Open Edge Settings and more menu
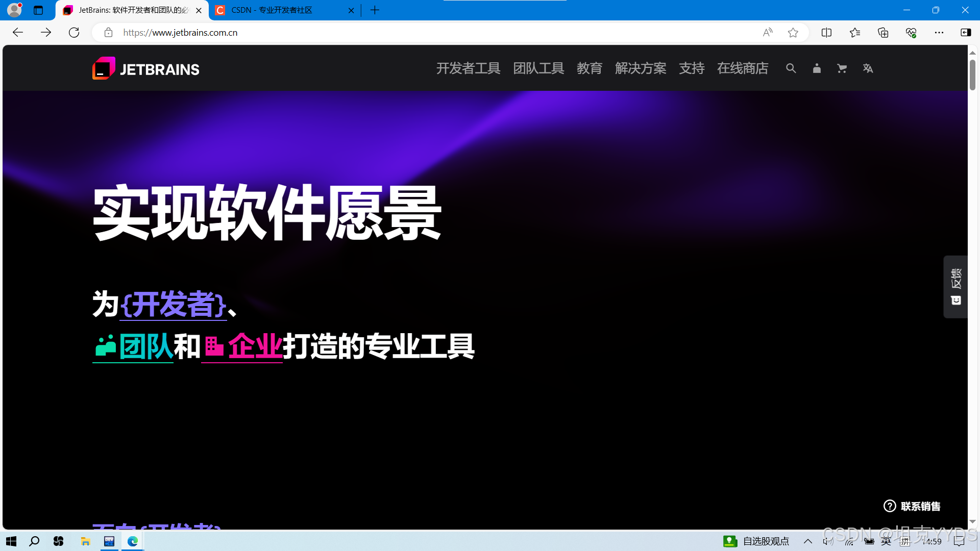 click(939, 33)
